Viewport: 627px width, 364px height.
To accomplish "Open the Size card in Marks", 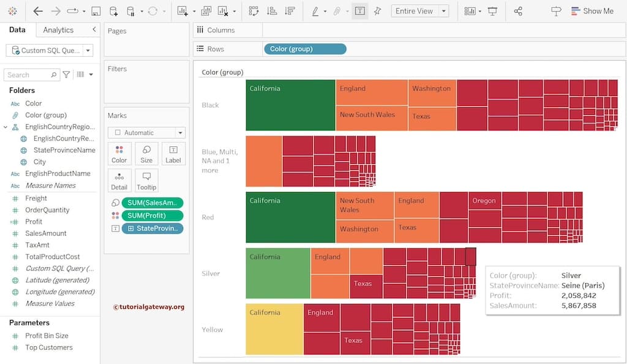I will pos(146,154).
